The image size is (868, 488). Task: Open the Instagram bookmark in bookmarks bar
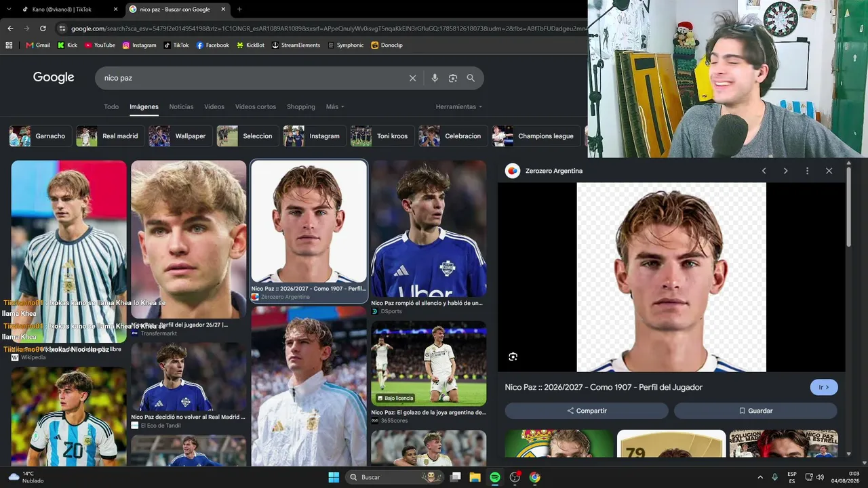139,45
